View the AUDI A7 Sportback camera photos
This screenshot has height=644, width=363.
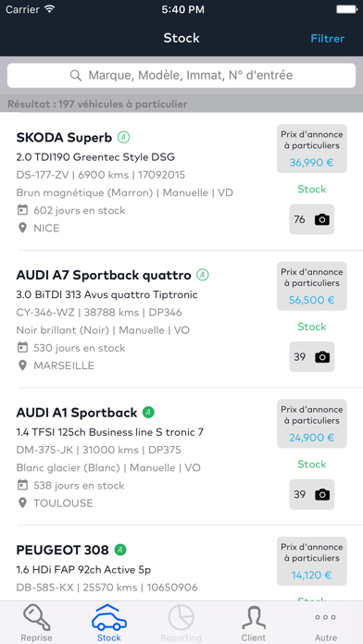click(312, 357)
